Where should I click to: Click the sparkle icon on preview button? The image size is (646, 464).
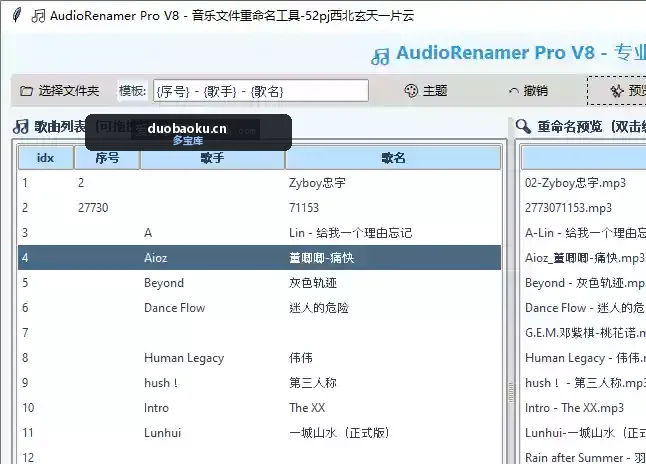pos(616,91)
